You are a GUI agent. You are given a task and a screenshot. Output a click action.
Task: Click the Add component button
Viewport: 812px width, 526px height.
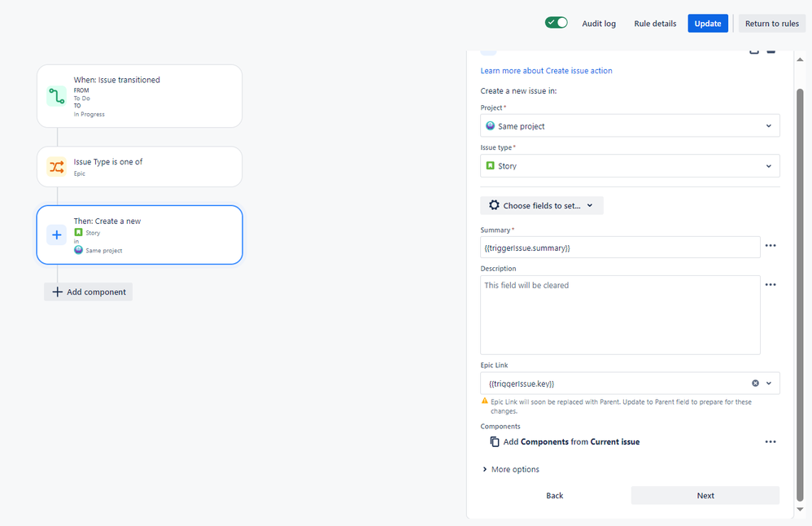click(x=89, y=292)
